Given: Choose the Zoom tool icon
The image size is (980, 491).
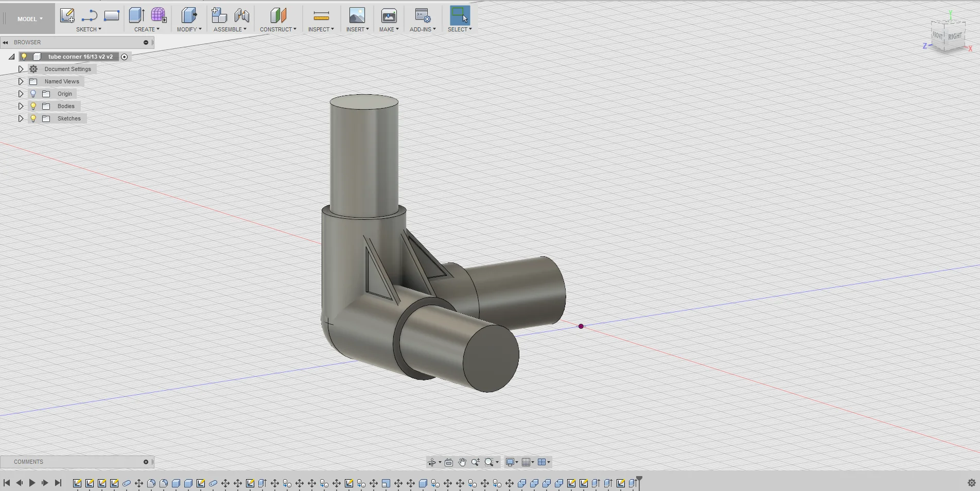Looking at the screenshot, I should 476,462.
